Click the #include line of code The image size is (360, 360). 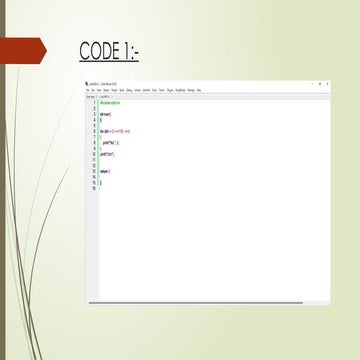[110, 103]
